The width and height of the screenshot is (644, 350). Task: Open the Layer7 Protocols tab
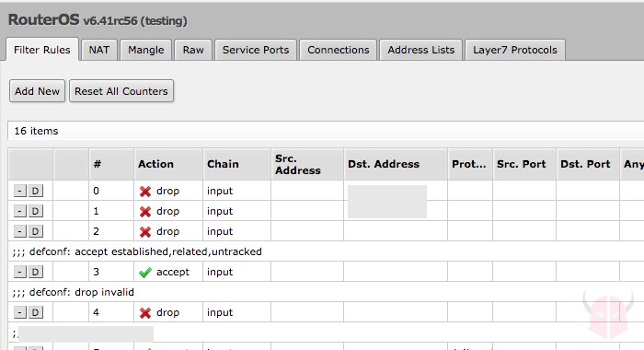click(515, 50)
